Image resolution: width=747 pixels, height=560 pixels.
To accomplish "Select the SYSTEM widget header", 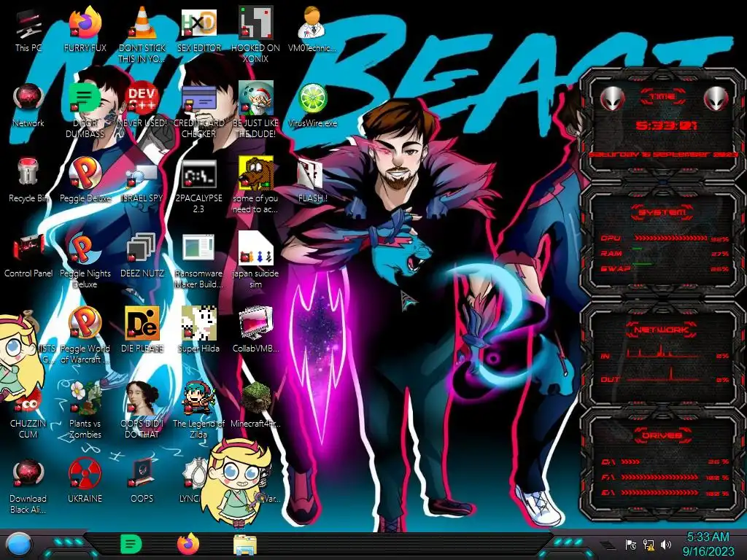I will (x=661, y=212).
